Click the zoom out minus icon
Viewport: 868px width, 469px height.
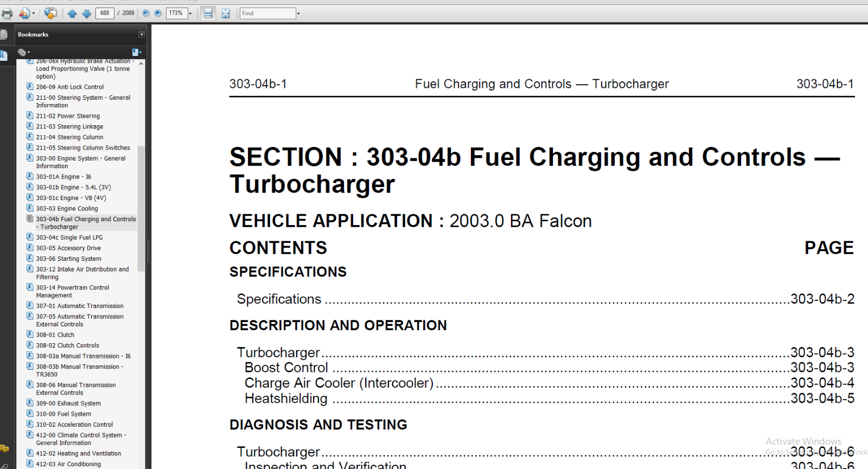[146, 13]
